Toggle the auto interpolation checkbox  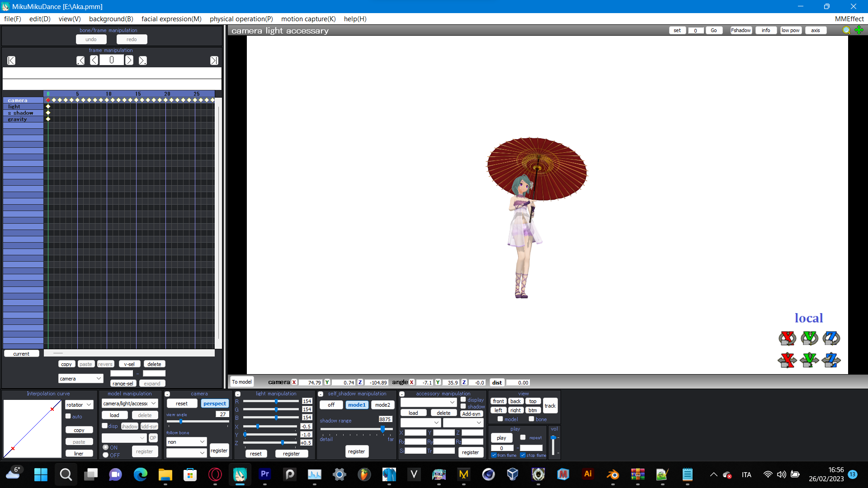(x=68, y=416)
